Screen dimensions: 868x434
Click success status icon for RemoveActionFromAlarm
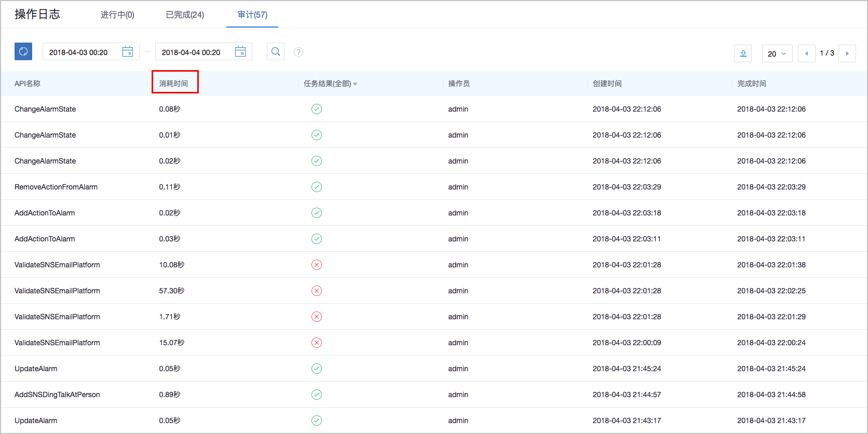coord(317,187)
